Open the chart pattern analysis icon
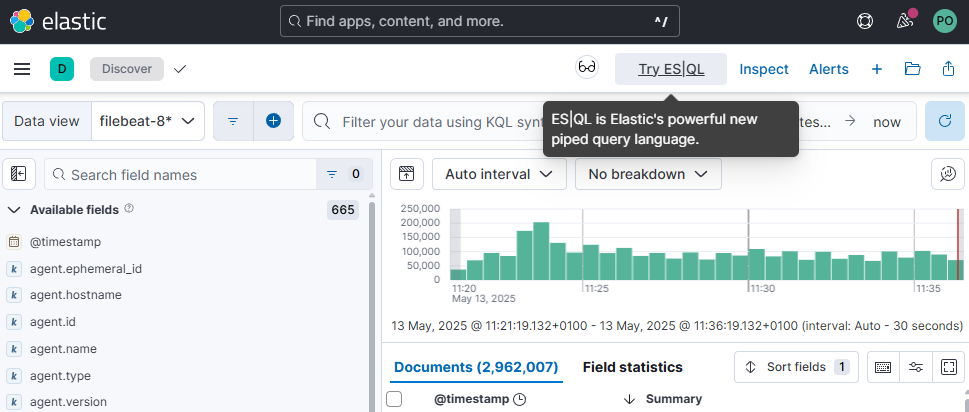Screen dimensions: 969x412 pos(948,174)
